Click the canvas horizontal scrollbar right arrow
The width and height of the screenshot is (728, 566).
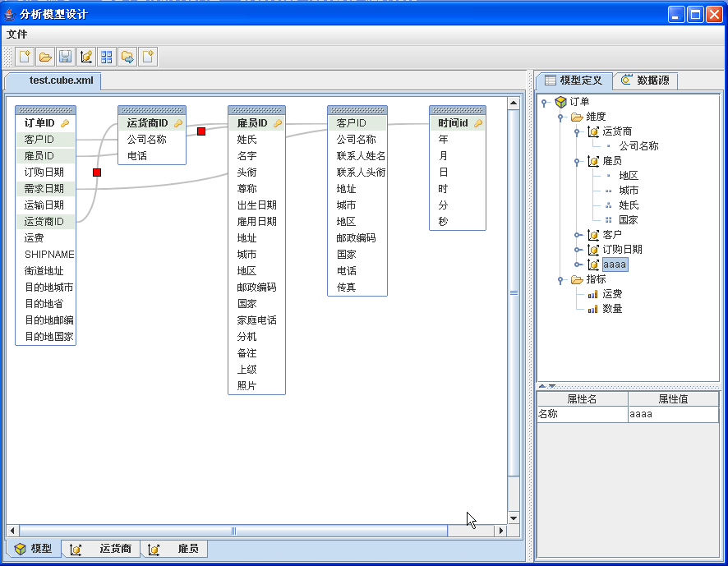501,530
